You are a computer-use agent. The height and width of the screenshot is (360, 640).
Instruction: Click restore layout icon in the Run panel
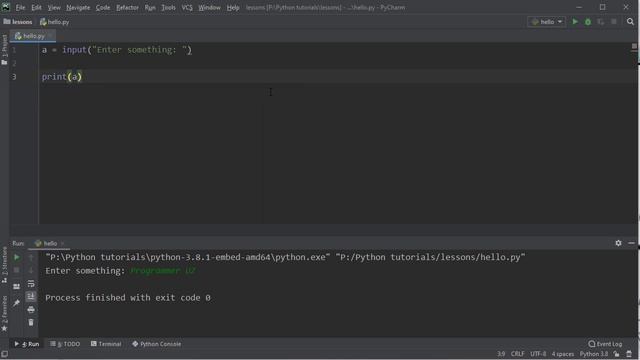[17, 287]
